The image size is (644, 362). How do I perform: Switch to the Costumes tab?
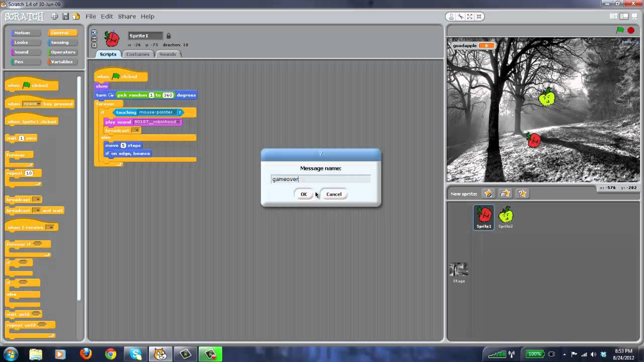[x=138, y=54]
